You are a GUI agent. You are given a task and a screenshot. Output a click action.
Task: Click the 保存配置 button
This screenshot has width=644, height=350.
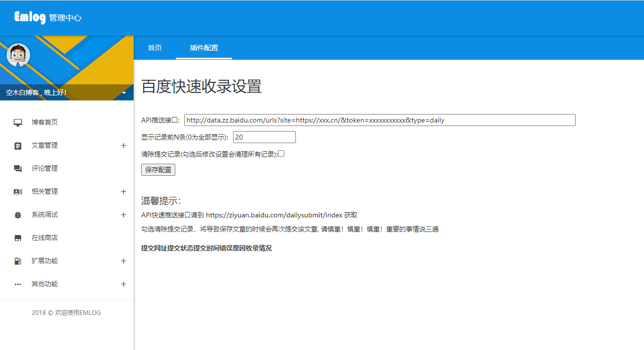158,169
